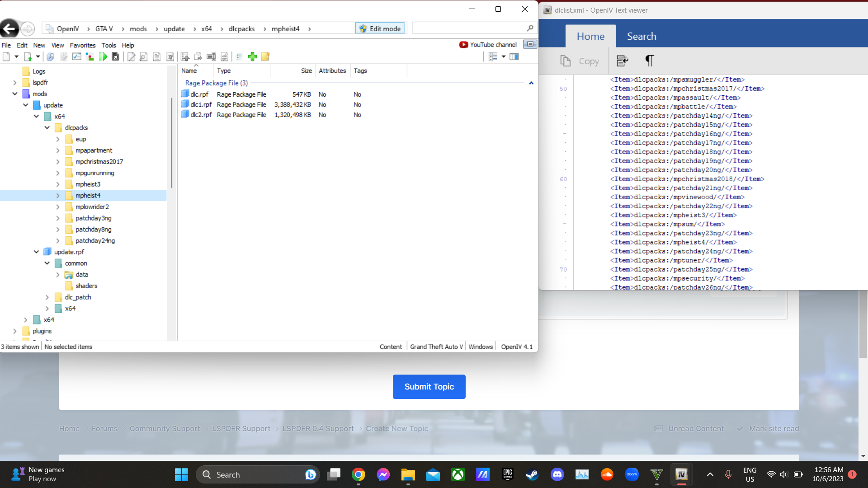Click the new folder icon in toolbar

[x=265, y=56]
